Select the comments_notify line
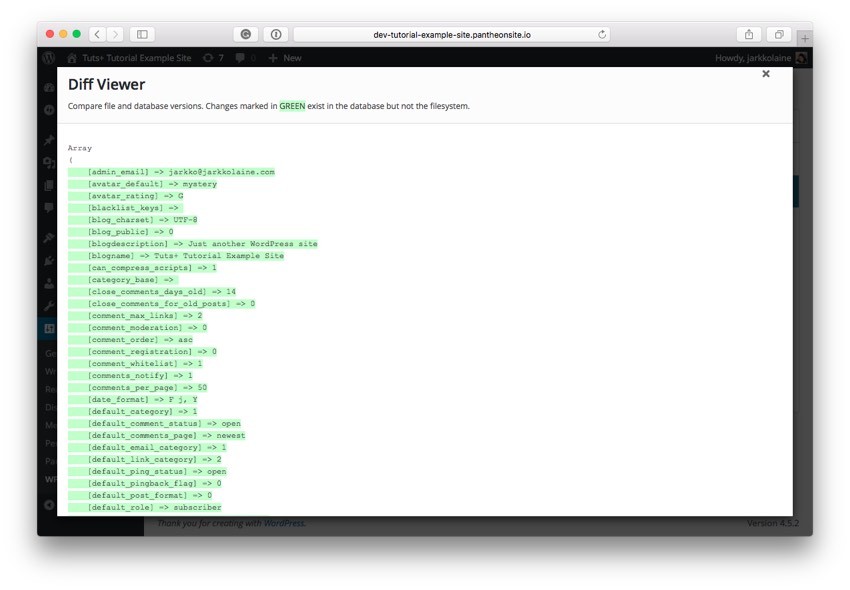Screen dimensions: 850x590 tap(131, 375)
